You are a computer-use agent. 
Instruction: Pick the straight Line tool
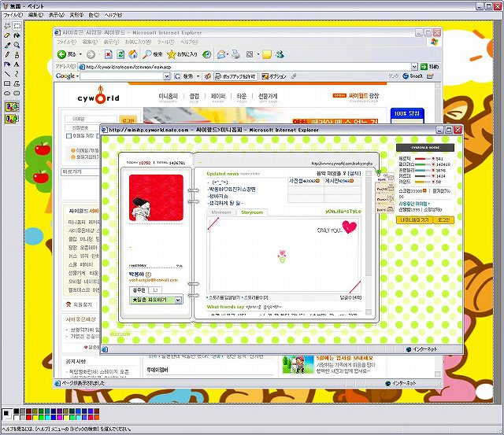pyautogui.click(x=7, y=74)
